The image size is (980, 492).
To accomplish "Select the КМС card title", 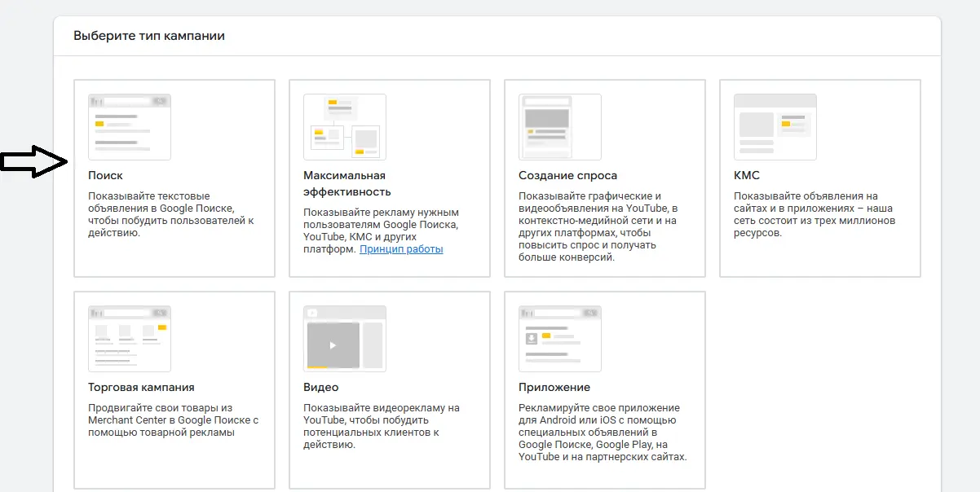I will (746, 175).
